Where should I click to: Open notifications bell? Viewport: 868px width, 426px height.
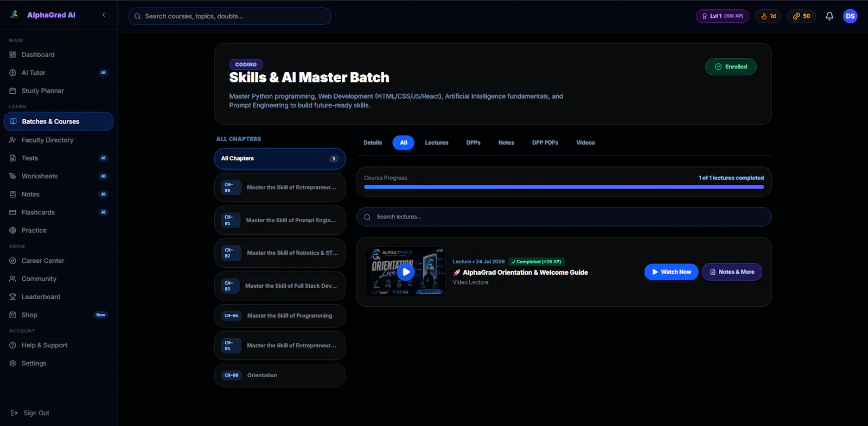829,16
